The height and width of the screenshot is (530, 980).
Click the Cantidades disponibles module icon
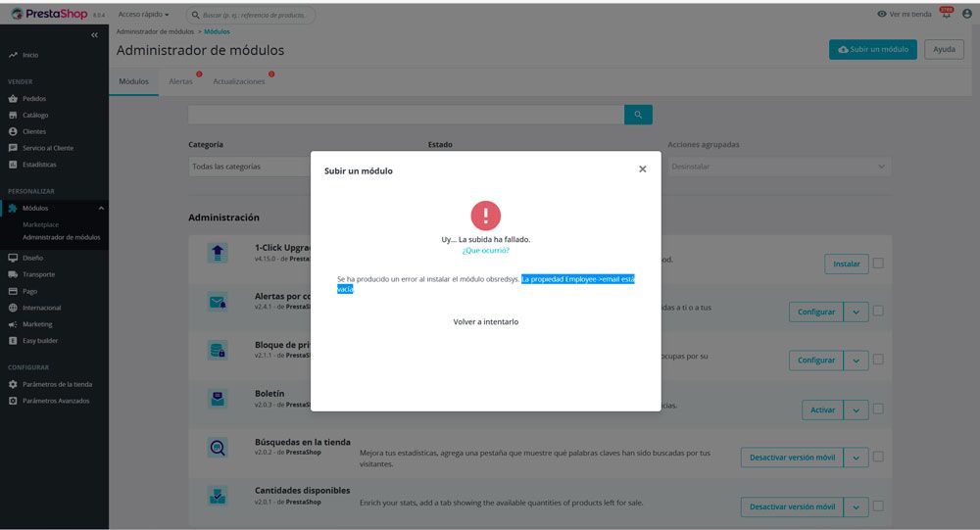tap(218, 497)
